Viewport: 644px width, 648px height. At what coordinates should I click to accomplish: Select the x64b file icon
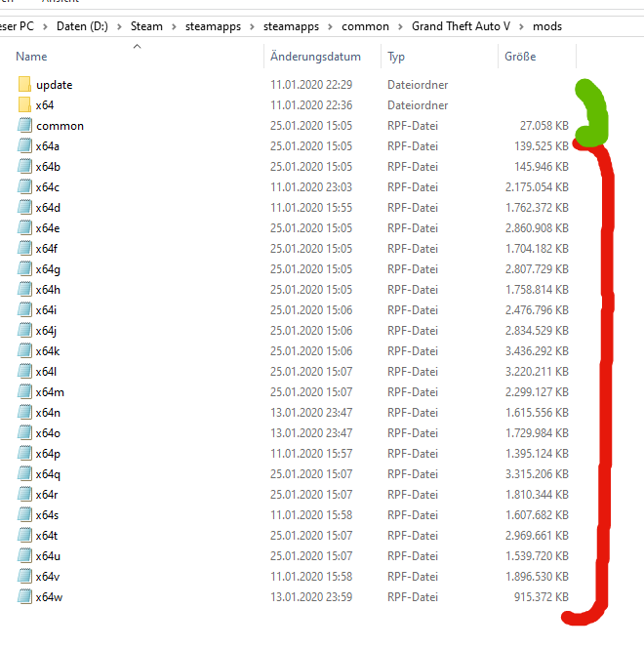tap(24, 166)
